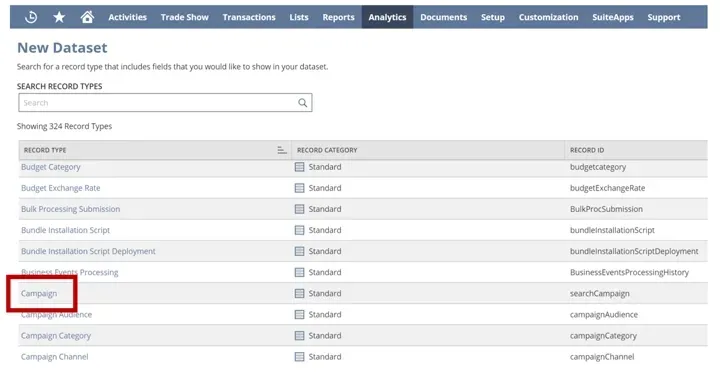Select the Budget Exchange Rate record type

(61, 188)
